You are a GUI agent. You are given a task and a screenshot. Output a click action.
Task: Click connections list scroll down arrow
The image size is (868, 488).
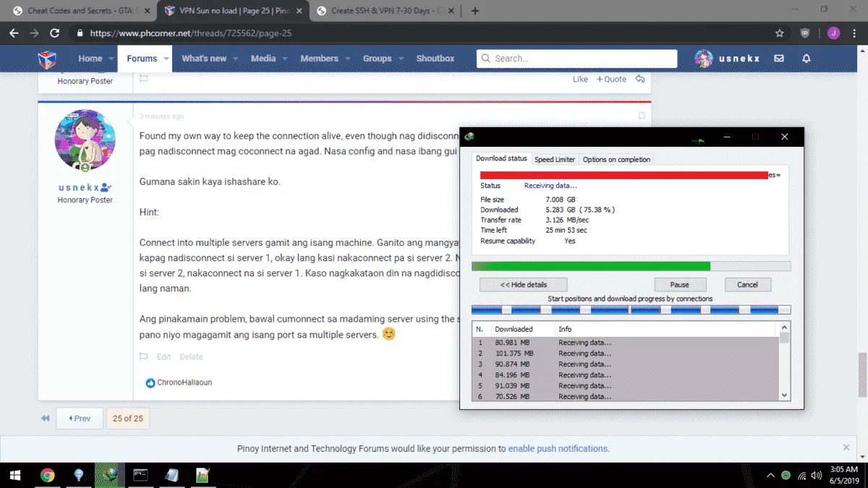pos(785,395)
